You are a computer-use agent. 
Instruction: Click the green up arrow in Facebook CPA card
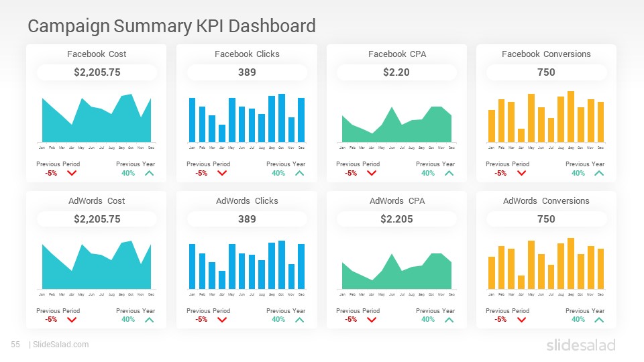[449, 173]
